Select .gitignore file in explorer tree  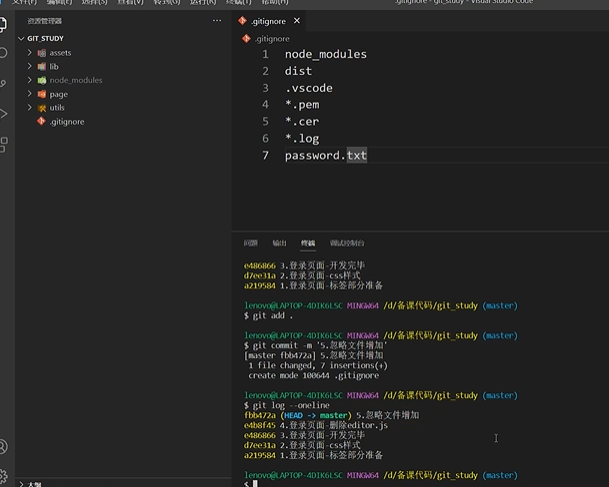[x=66, y=121]
